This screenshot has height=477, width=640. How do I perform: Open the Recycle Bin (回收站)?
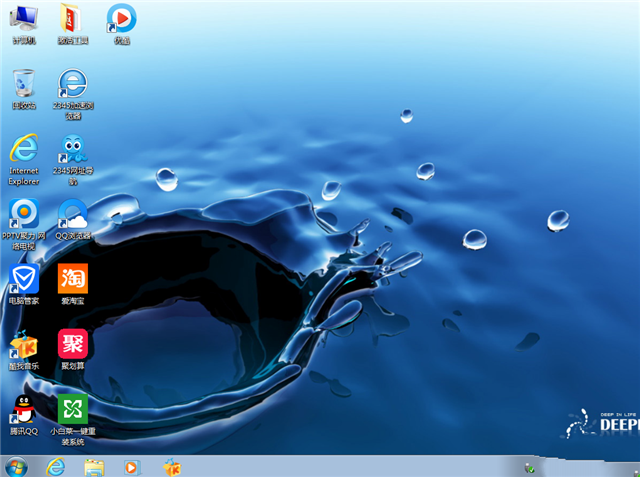[24, 84]
